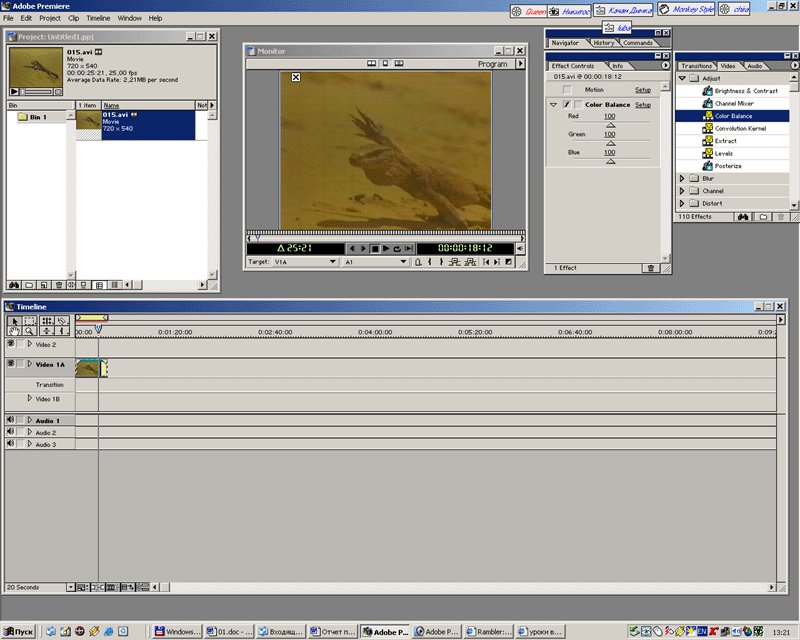
Task: Mute the Audio 1 track speaker icon
Action: point(11,420)
